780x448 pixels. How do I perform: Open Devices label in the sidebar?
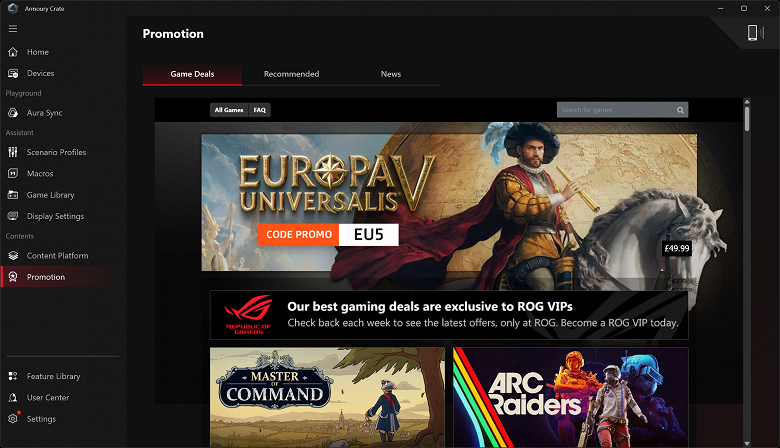(40, 73)
